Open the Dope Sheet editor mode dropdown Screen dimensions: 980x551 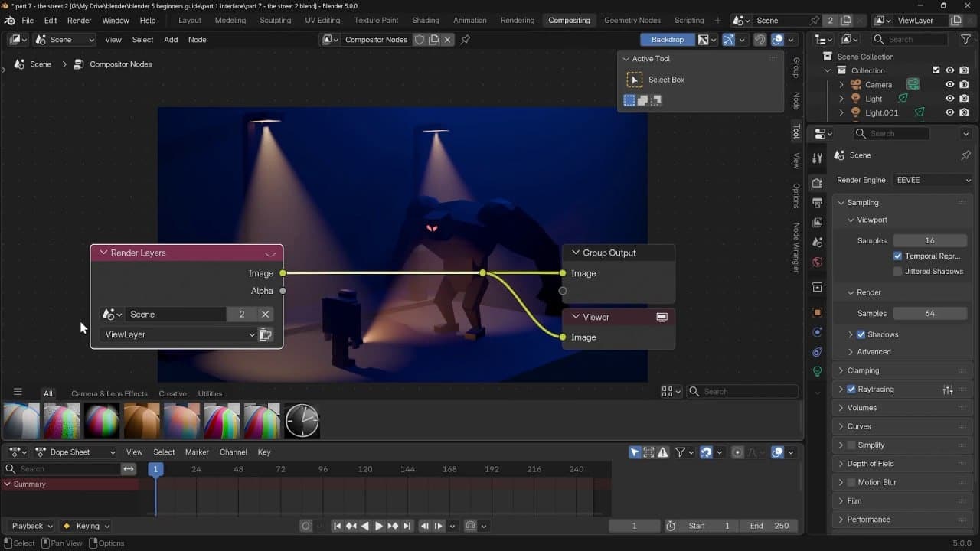tap(74, 452)
